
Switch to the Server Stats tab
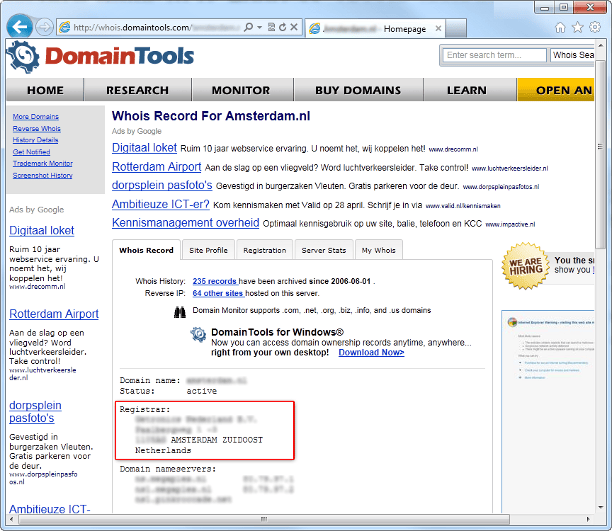click(x=324, y=250)
